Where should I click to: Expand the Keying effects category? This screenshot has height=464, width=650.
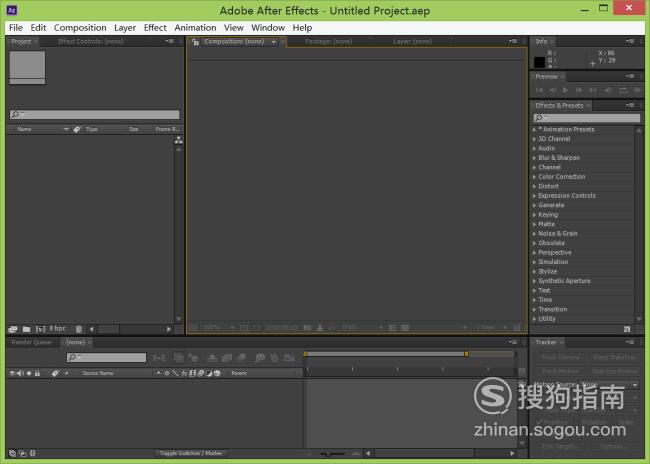[x=534, y=215]
